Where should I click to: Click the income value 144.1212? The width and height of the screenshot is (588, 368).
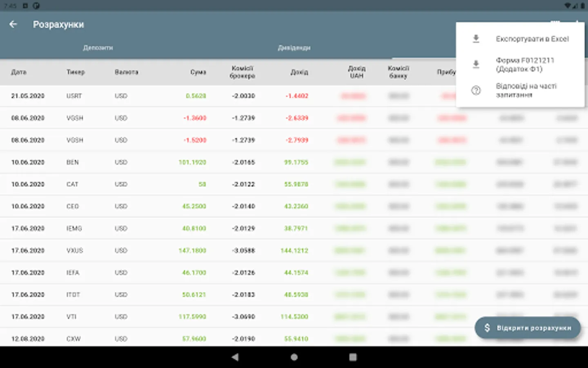coord(294,251)
